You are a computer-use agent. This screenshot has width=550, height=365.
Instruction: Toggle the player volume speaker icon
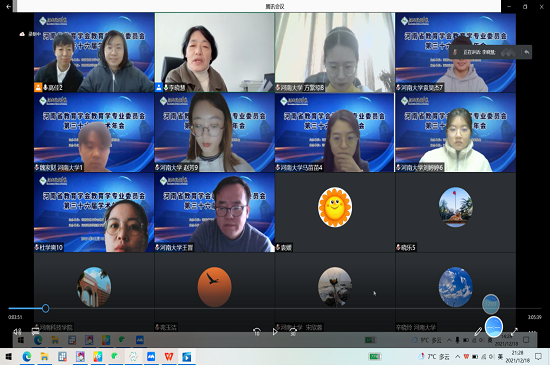pyautogui.click(x=17, y=331)
